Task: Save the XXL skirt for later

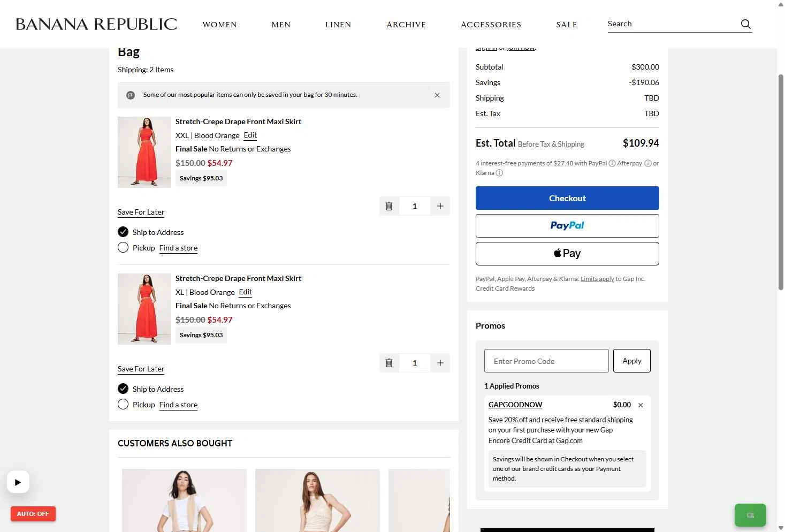Action: coord(141,212)
